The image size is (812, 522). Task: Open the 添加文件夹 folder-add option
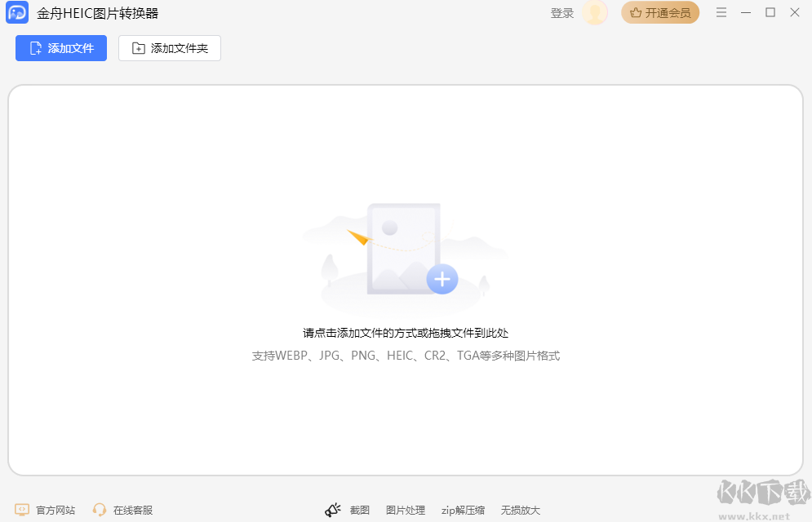[x=169, y=48]
